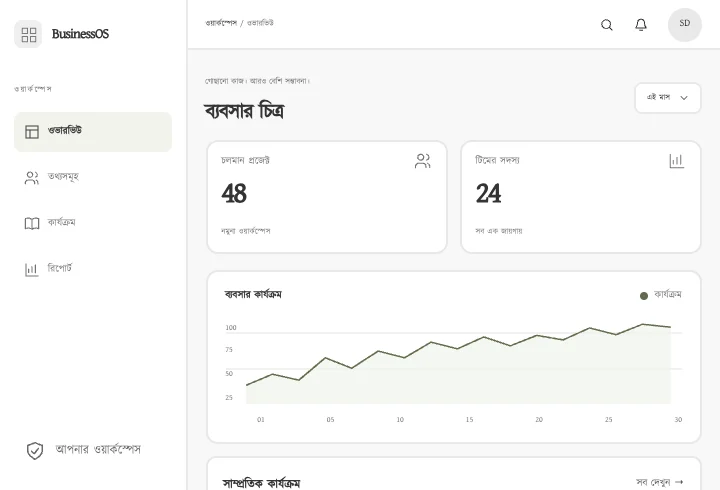This screenshot has width=720, height=490.
Task: Toggle the কার্যক্রম legend dot in chart
Action: [644, 296]
